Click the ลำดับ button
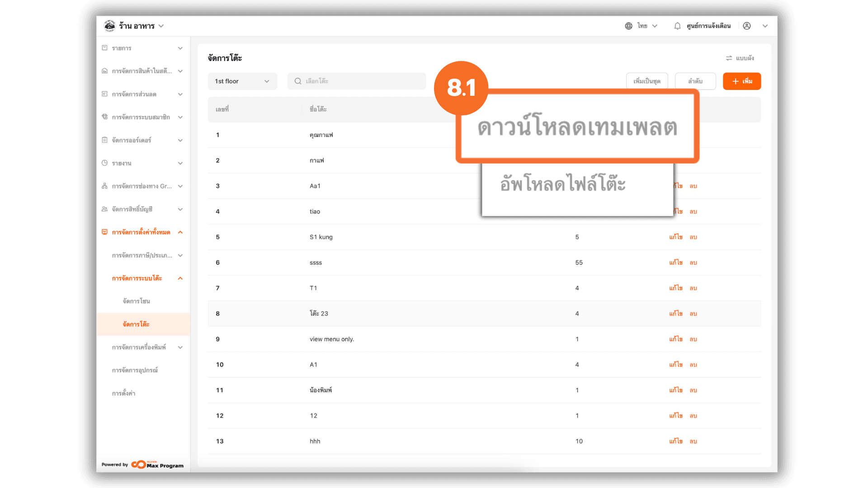The width and height of the screenshot is (868, 488). pyautogui.click(x=695, y=81)
